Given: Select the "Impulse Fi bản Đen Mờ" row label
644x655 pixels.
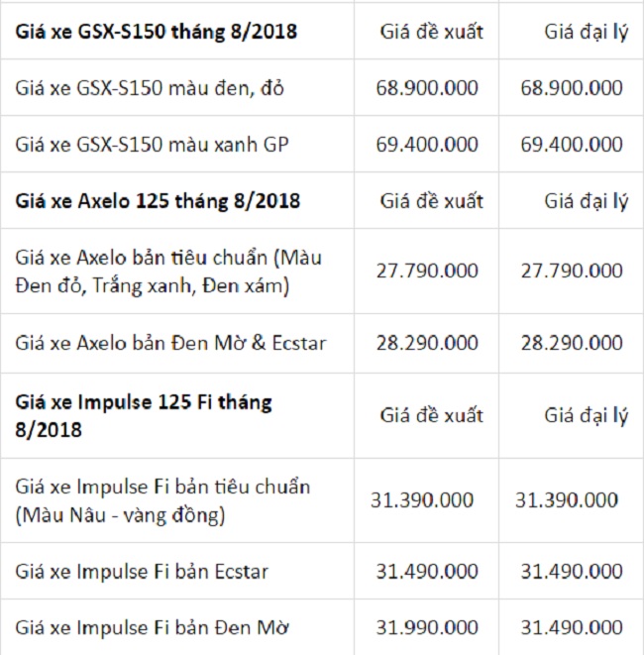Looking at the screenshot, I should [x=153, y=627].
